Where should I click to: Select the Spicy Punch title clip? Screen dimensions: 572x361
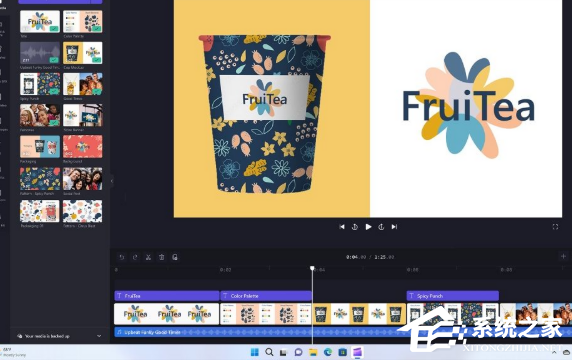point(453,296)
